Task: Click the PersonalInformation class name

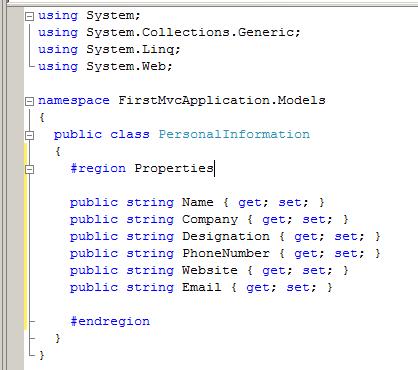Action: click(x=234, y=134)
